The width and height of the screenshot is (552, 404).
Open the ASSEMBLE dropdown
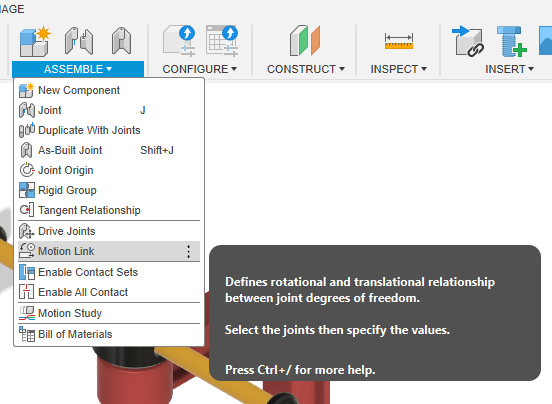[x=78, y=69]
